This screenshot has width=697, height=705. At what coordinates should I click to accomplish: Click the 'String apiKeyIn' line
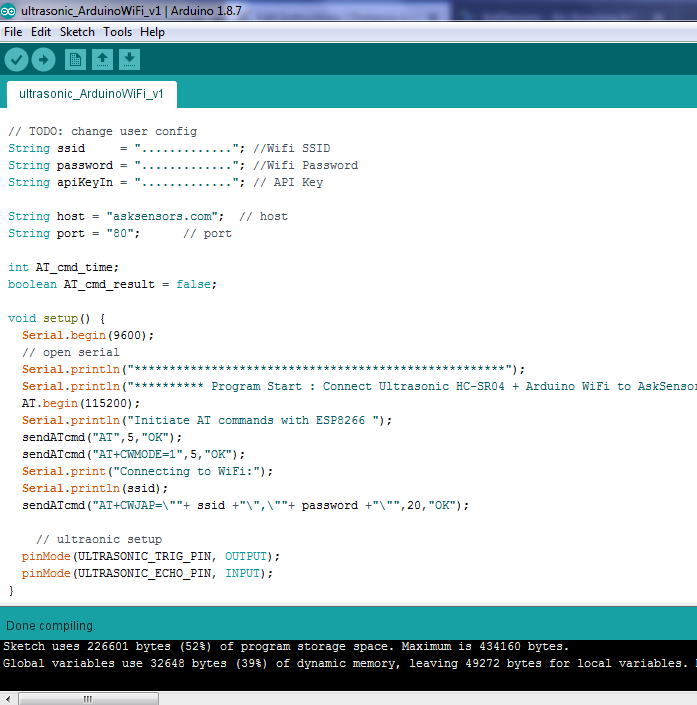coord(165,183)
